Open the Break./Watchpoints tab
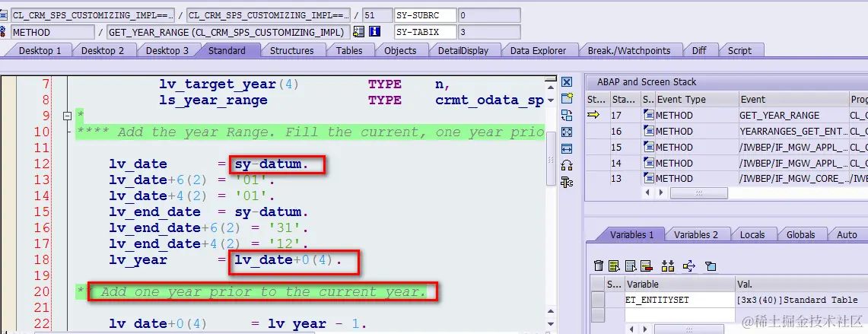This screenshot has height=334, width=868. 629,50
